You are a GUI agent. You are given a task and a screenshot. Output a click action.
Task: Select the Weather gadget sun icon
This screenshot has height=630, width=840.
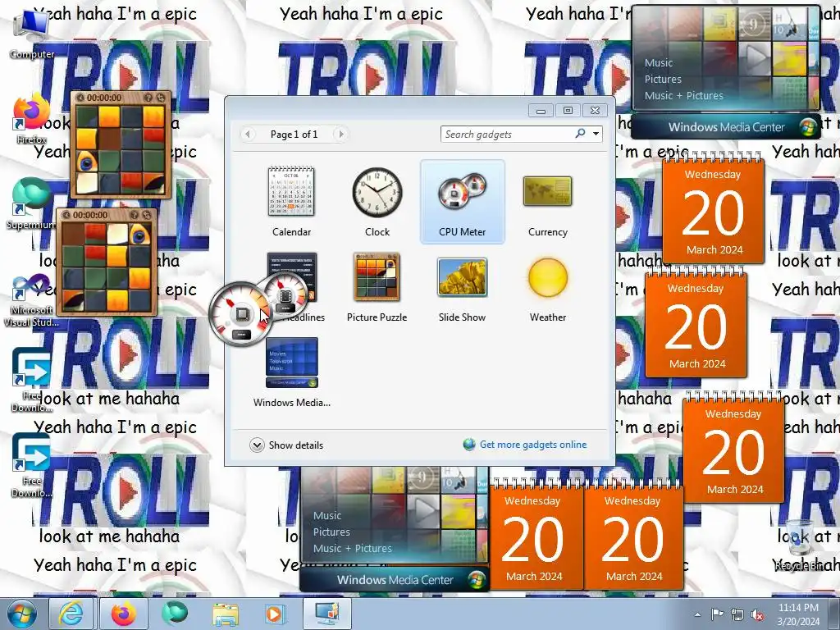coord(547,277)
